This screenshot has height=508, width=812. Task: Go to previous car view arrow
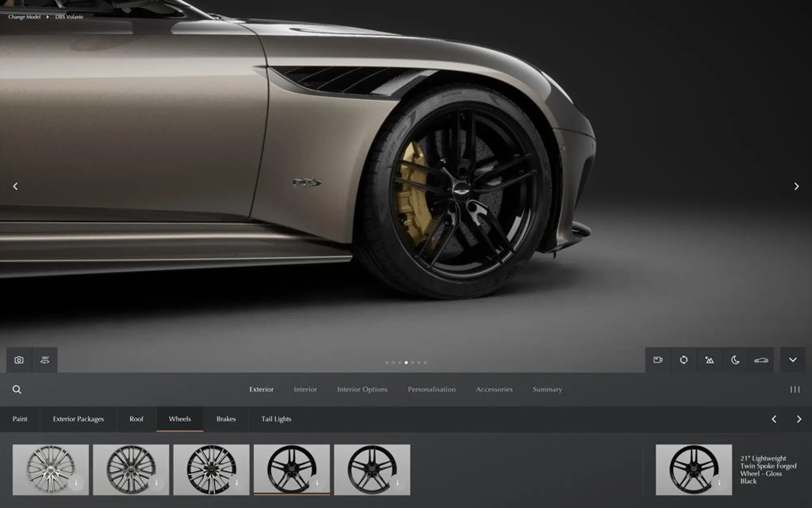pos(15,186)
